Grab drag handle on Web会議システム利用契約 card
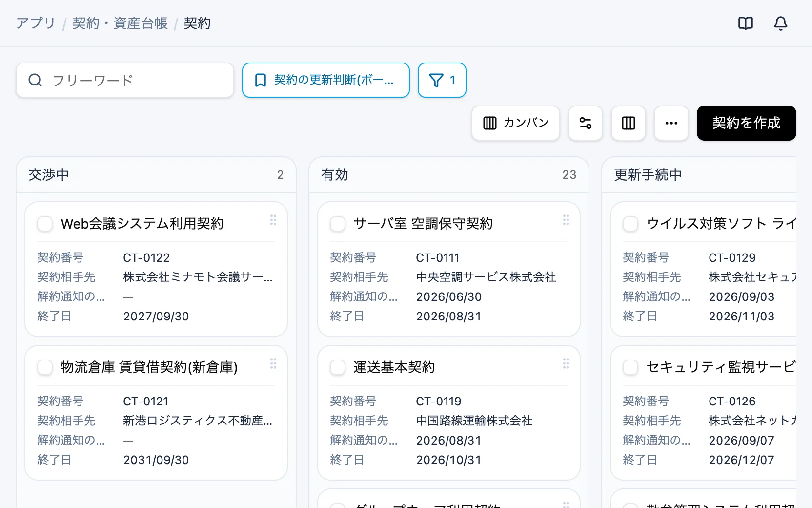 273,220
